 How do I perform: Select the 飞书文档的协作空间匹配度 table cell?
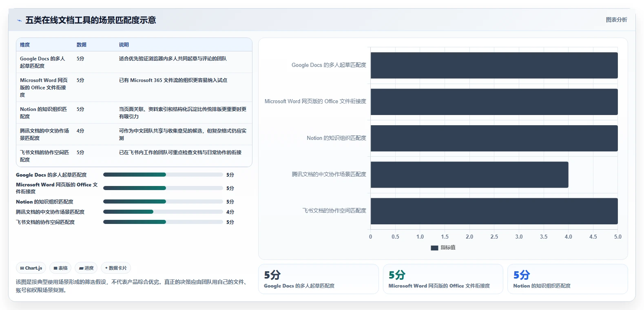[x=44, y=156]
